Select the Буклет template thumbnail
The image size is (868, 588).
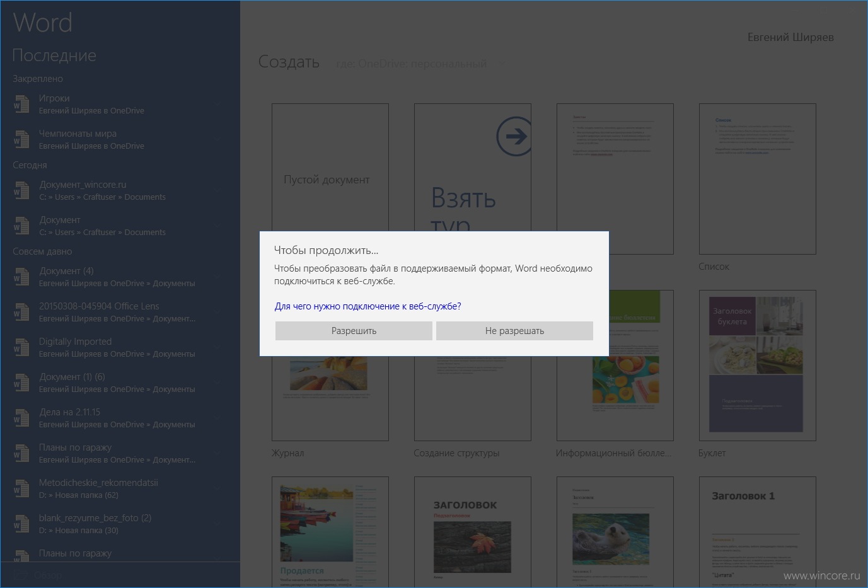tap(757, 366)
